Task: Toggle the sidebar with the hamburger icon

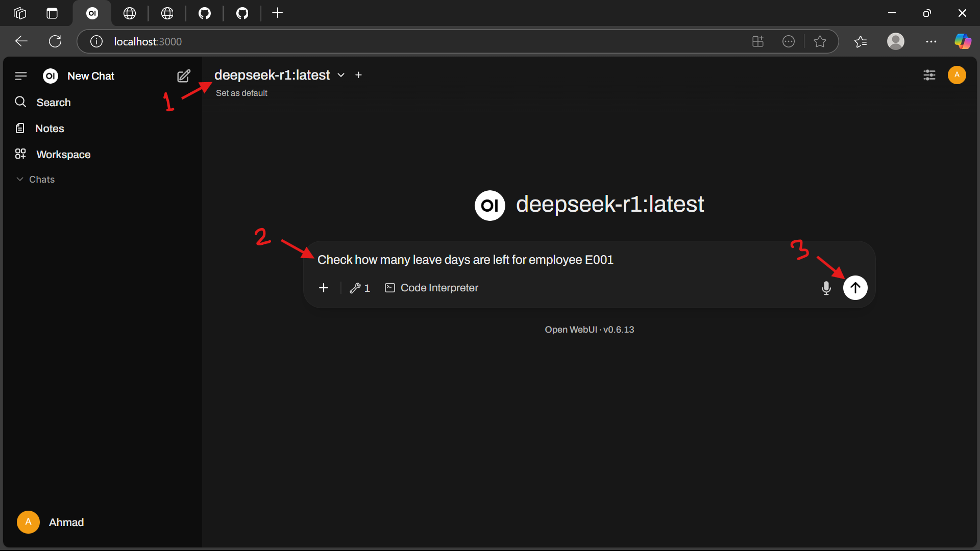Action: click(x=21, y=76)
